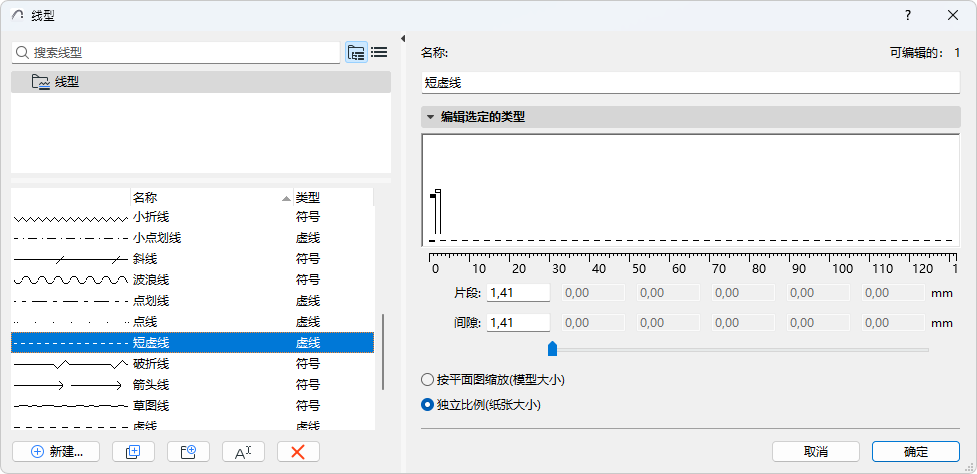Click the 搜索线型 search field

click(x=176, y=53)
